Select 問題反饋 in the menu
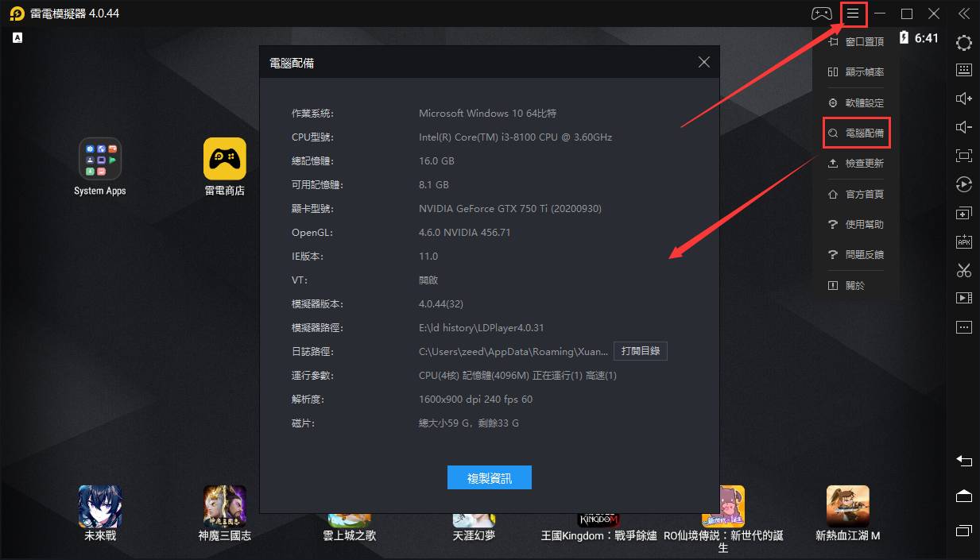The image size is (980, 560). (856, 255)
